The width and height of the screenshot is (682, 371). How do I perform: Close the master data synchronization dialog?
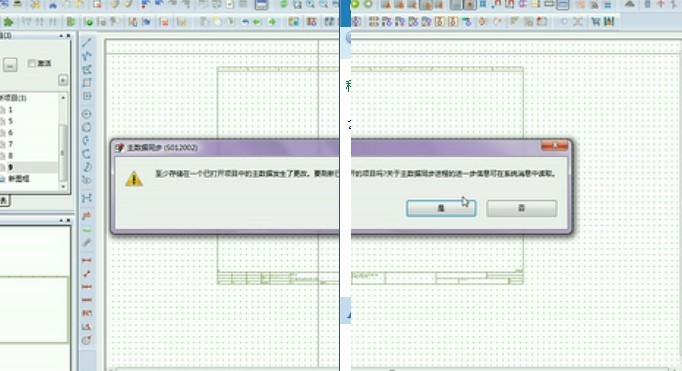[x=555, y=146]
